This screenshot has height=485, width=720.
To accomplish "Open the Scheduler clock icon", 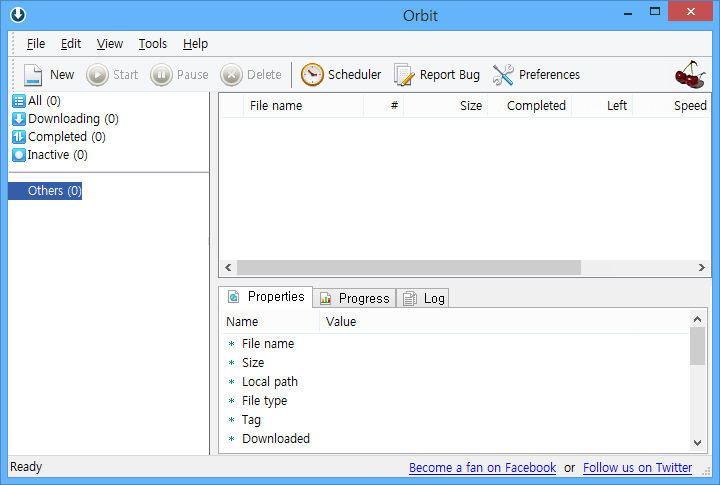I will [x=312, y=75].
